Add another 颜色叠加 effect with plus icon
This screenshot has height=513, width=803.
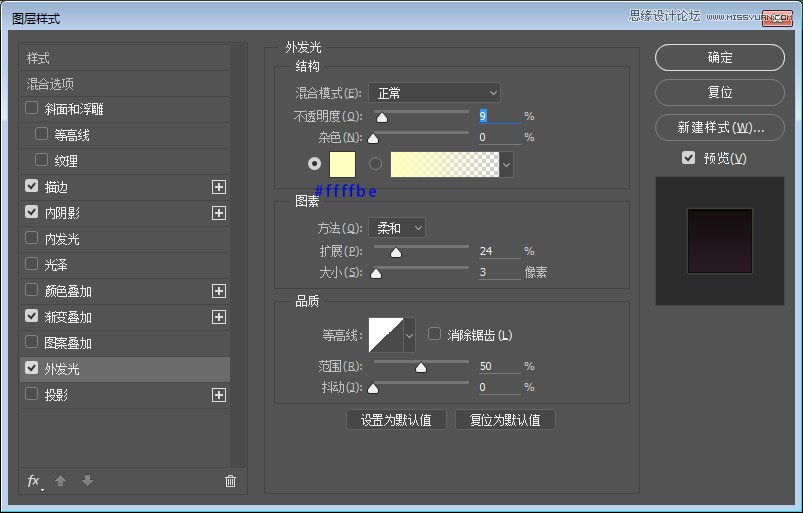(x=219, y=291)
